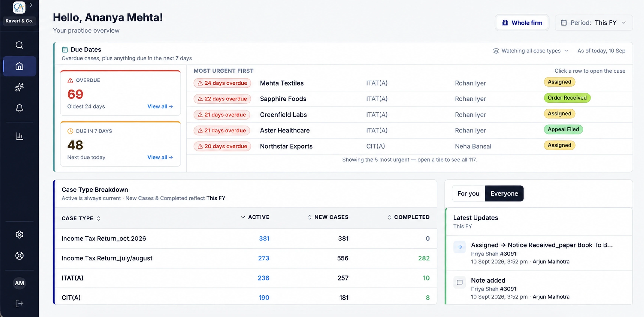The image size is (644, 317).
Task: Sort by the NEW CASES column header
Action: click(328, 217)
